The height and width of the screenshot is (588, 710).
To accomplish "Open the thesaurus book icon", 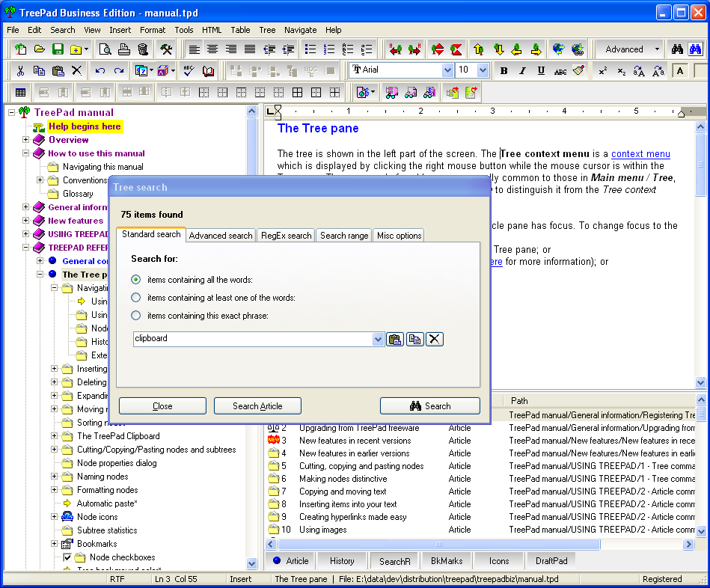I will click(208, 70).
